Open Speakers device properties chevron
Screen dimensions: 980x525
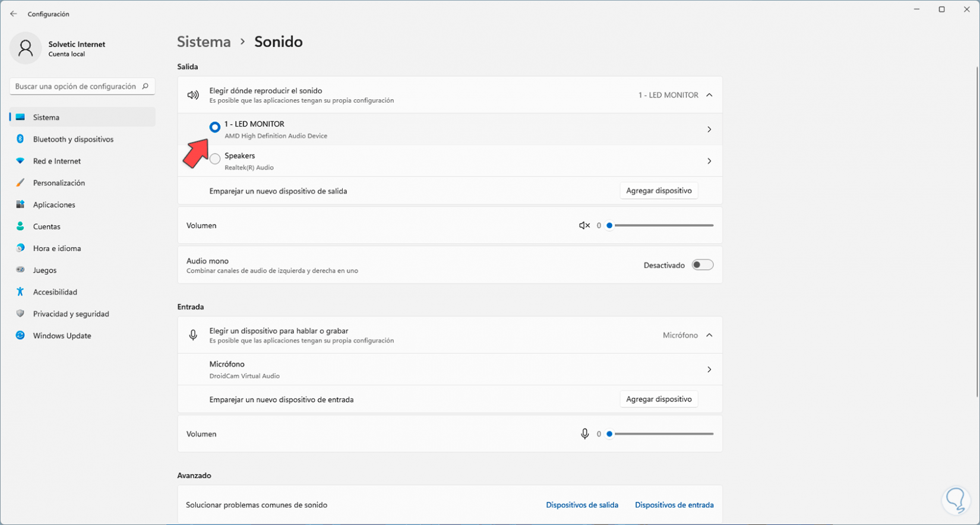coord(709,161)
